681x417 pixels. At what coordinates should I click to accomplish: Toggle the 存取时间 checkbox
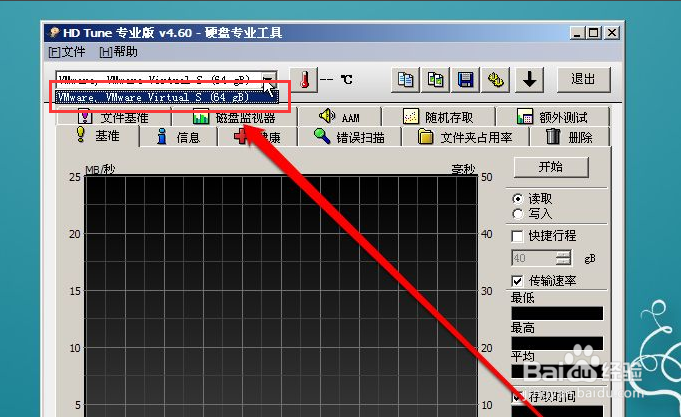517,396
